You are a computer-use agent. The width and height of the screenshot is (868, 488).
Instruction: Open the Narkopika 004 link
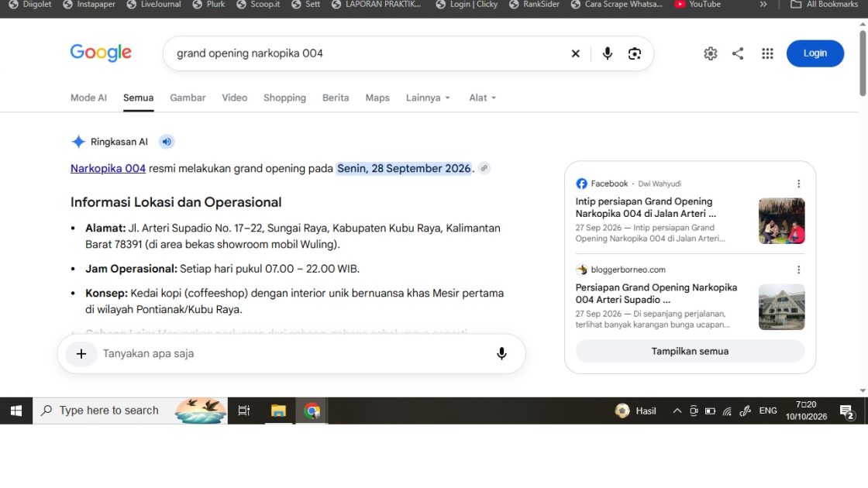(108, 168)
